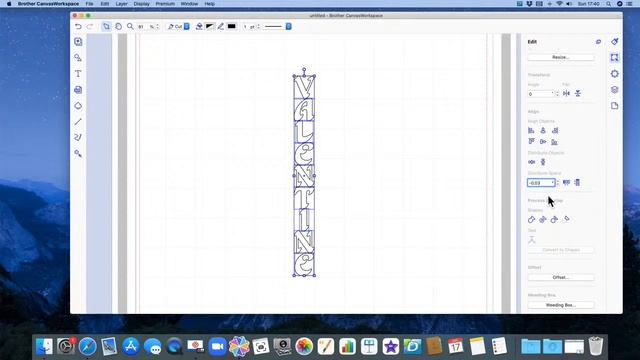Image resolution: width=640 pixels, height=360 pixels.
Task: Click the speech bubble icon beside Edit
Action: tap(598, 42)
